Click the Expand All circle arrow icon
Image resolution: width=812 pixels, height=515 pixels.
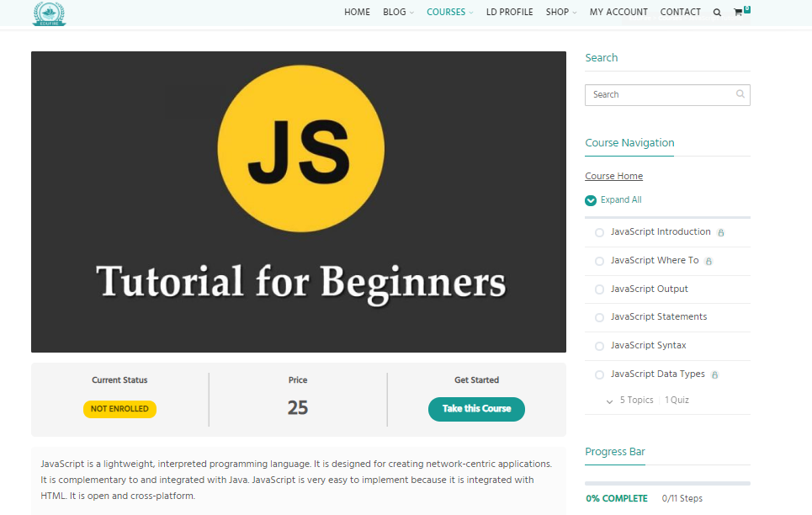coord(591,200)
